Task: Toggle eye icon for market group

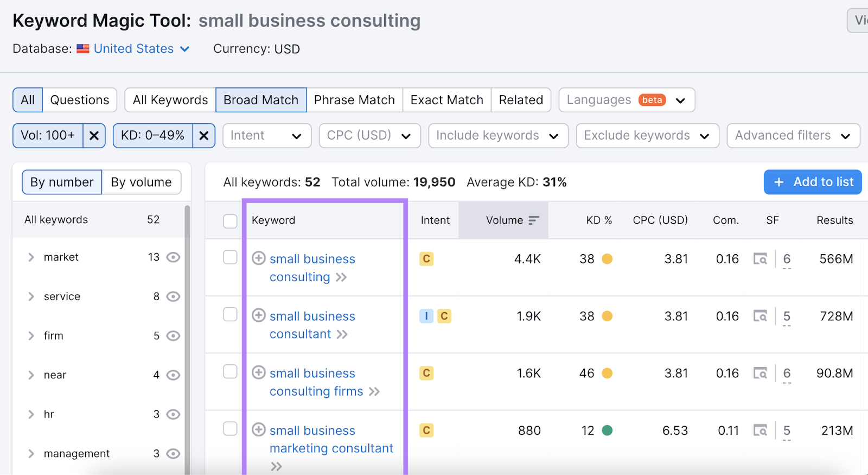Action: click(173, 257)
